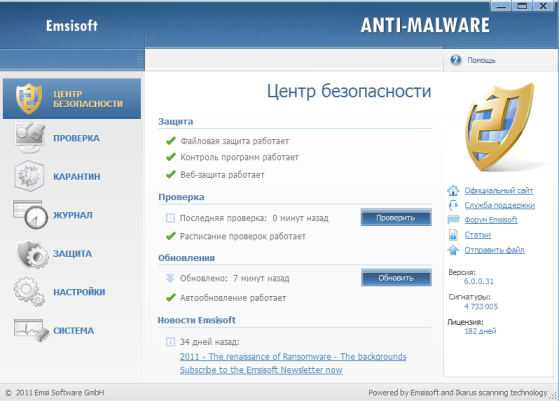
Task: Click the license value 182 дней
Action: (480, 331)
